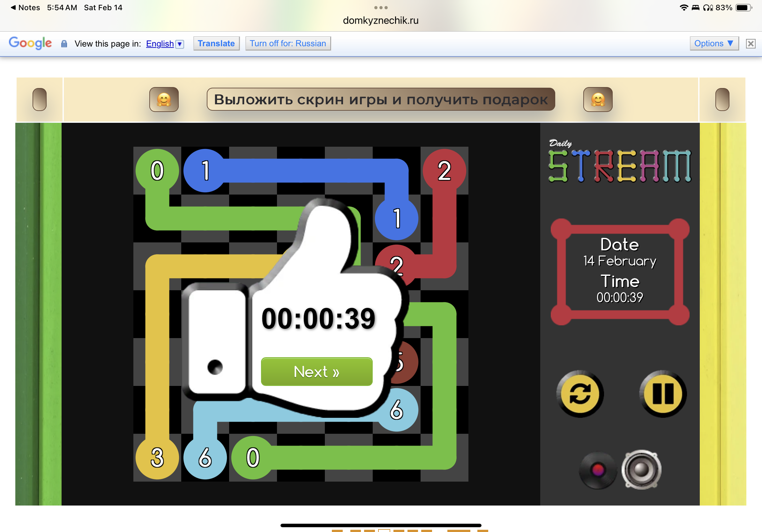This screenshot has width=762, height=532.
Task: Select Turn off for: Russian
Action: coord(288,43)
